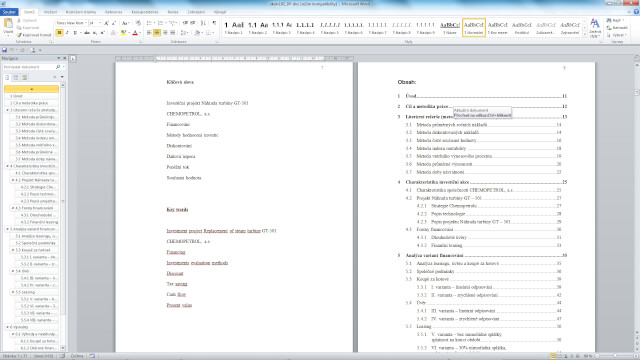Click the bullet list icon
Viewport: 640px width, 360px height.
coord(149,23)
